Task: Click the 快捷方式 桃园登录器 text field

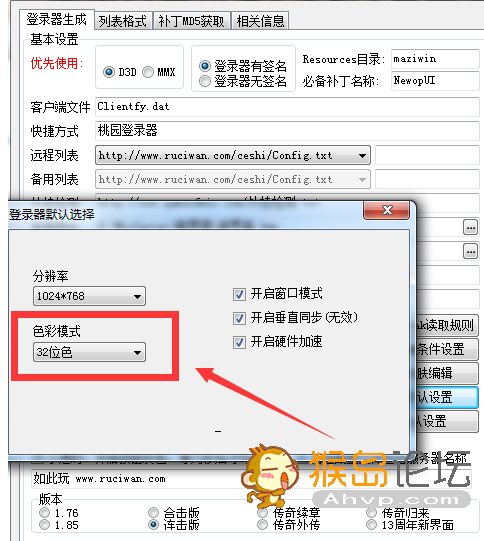Action: [x=287, y=131]
